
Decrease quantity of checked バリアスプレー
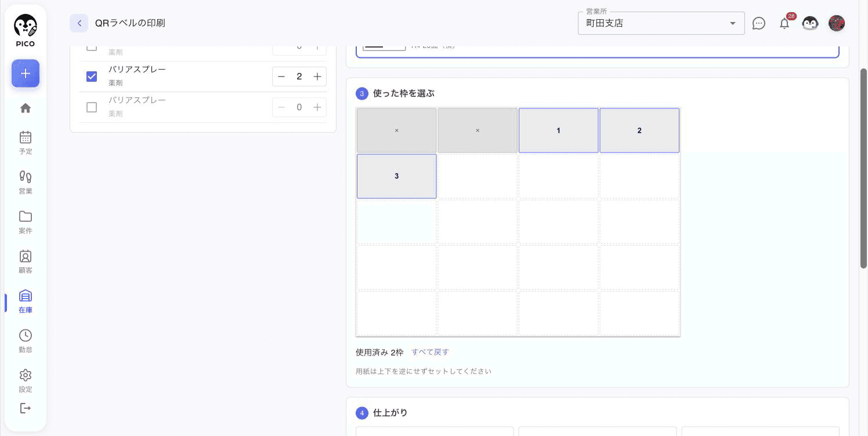(x=281, y=77)
